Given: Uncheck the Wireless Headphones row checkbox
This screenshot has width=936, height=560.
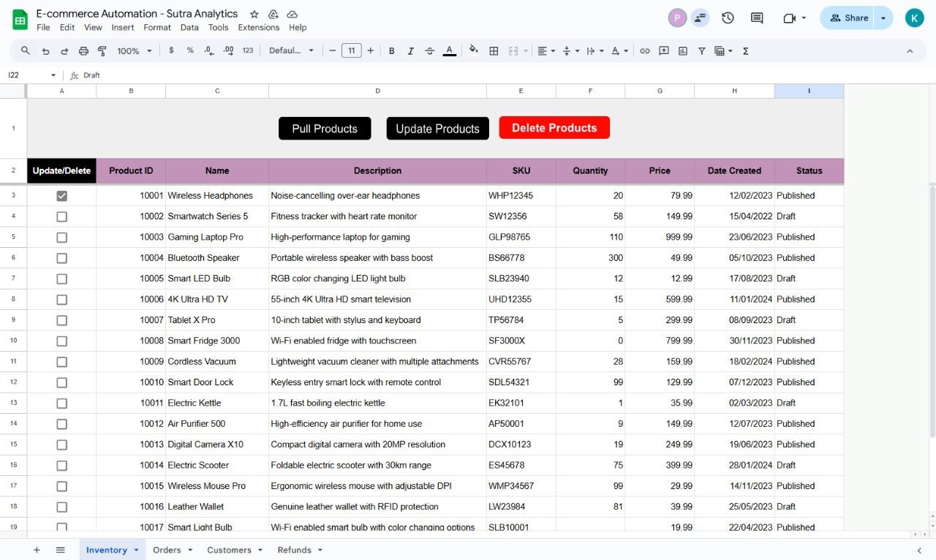Looking at the screenshot, I should pos(62,196).
